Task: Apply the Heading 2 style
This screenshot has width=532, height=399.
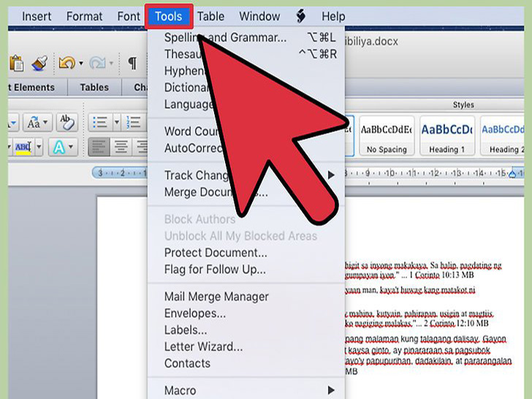Action: [x=503, y=136]
